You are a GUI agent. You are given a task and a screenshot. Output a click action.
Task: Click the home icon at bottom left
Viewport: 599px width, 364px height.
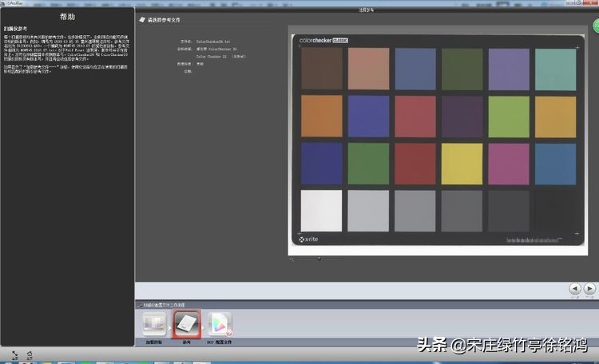(x=29, y=355)
